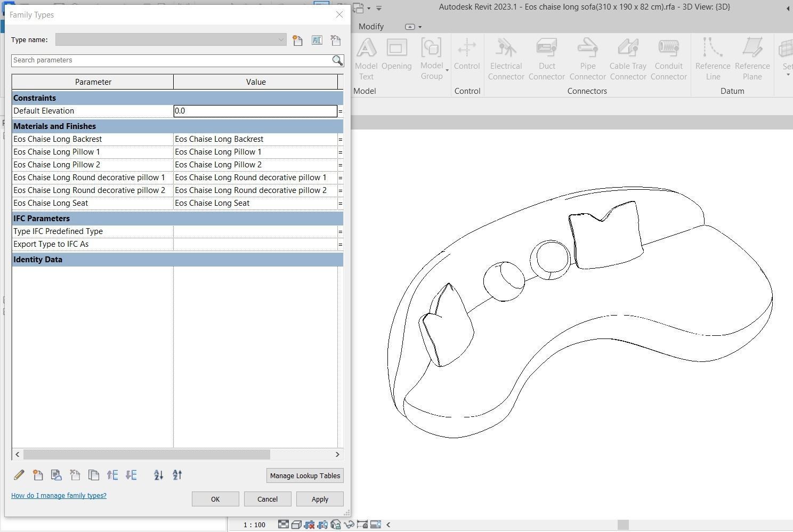Select the Control tool in ribbon
Image resolution: width=793 pixels, height=532 pixels.
pyautogui.click(x=467, y=54)
